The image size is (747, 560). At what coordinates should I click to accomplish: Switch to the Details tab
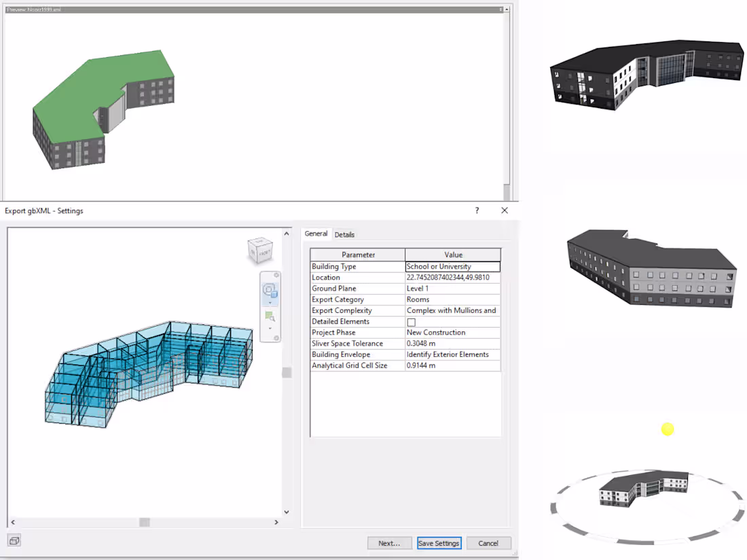pyautogui.click(x=344, y=234)
